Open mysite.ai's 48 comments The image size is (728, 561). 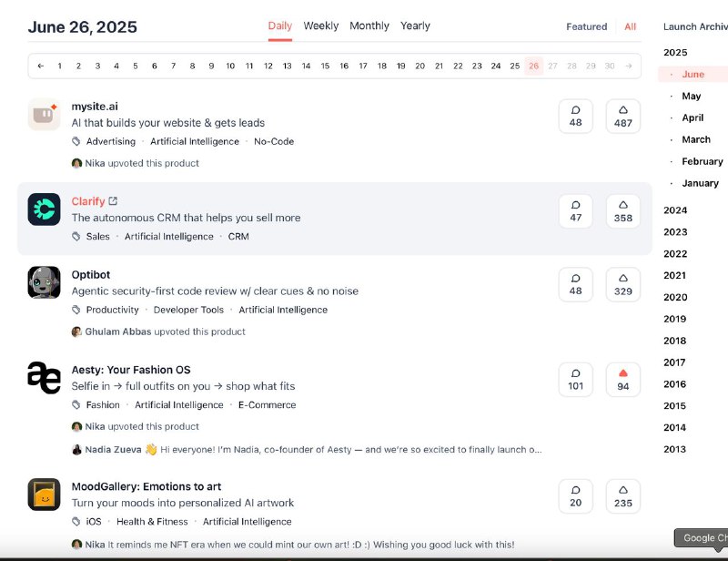576,117
